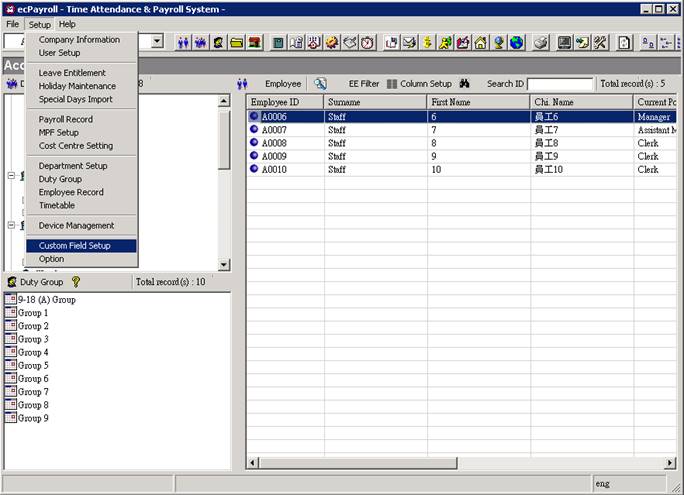This screenshot has height=495, width=684.
Task: Click the globe on stand toolbar icon
Action: [499, 43]
